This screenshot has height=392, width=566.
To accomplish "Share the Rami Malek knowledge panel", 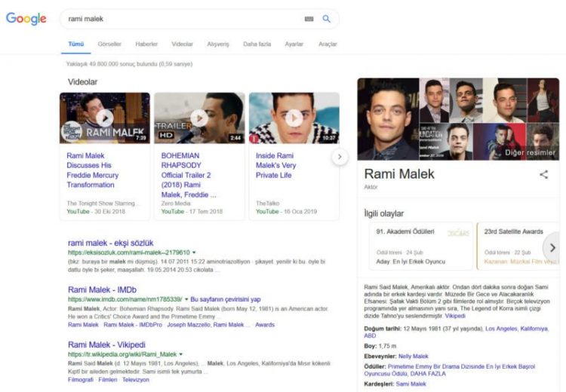I will tap(543, 175).
